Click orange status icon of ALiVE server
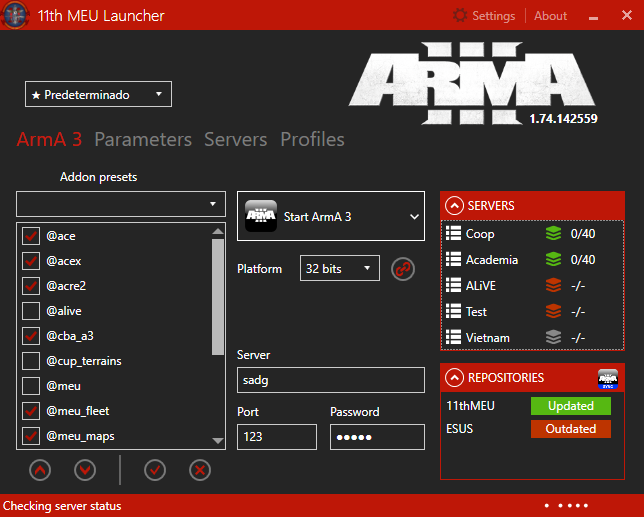 (553, 285)
